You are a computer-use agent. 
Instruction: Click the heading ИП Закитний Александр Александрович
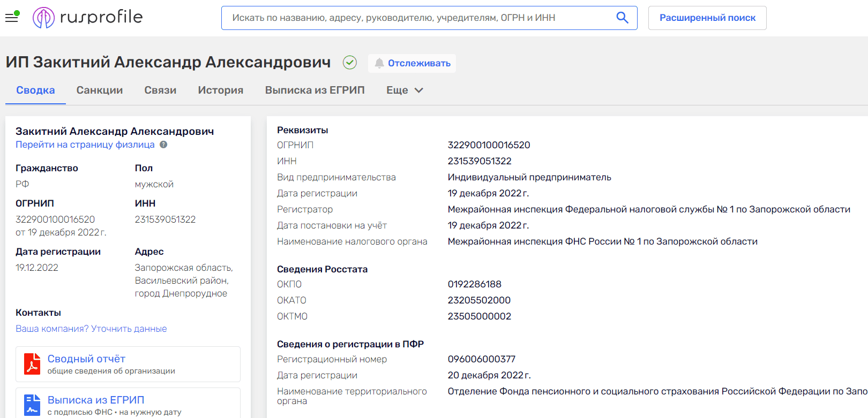168,62
